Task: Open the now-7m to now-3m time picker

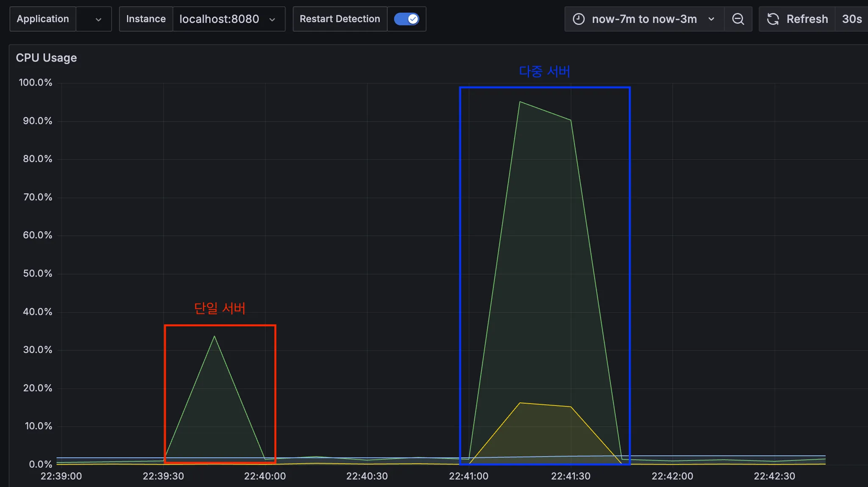Action: click(x=644, y=19)
